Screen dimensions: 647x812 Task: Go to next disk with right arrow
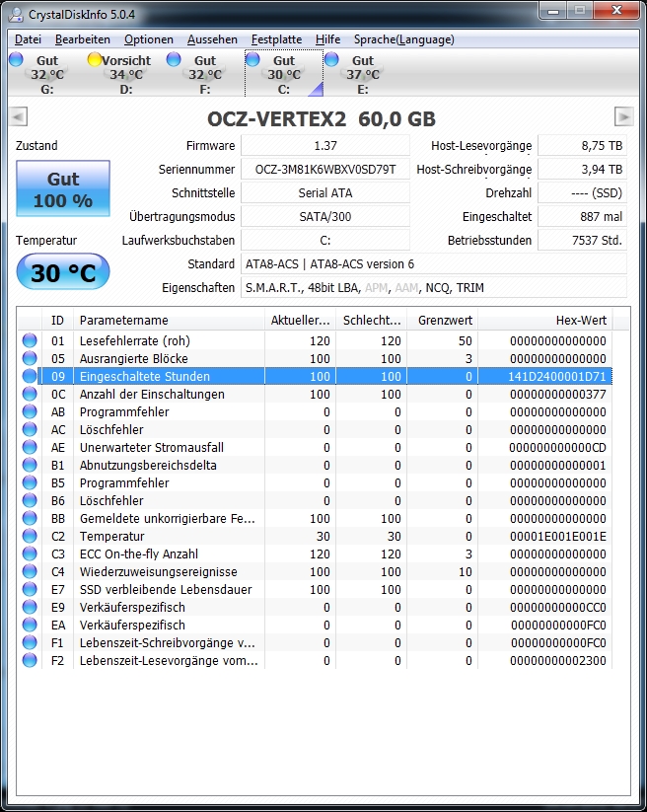pyautogui.click(x=623, y=117)
